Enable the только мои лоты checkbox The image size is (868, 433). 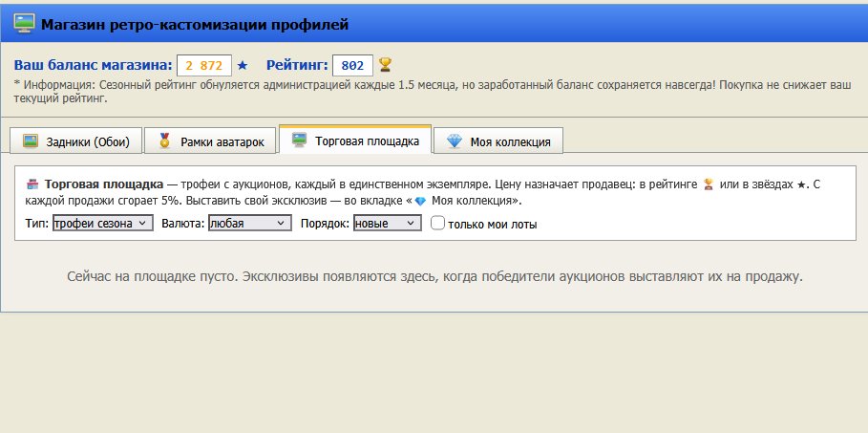click(x=437, y=224)
